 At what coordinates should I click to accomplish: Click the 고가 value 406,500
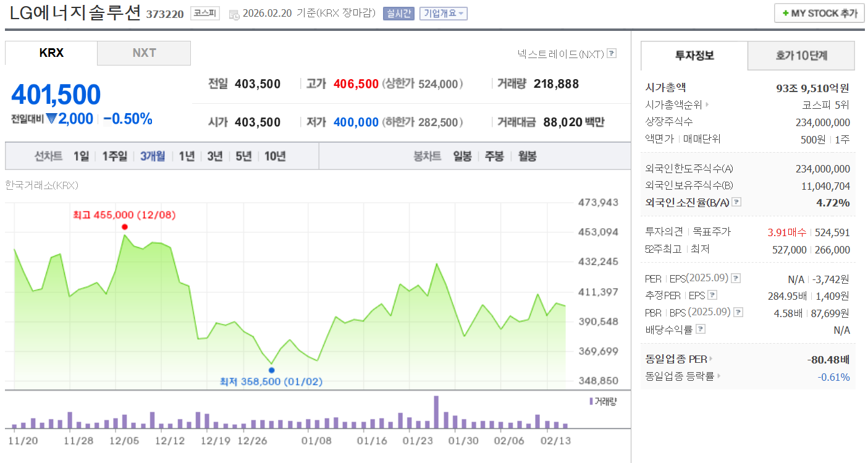tap(356, 84)
